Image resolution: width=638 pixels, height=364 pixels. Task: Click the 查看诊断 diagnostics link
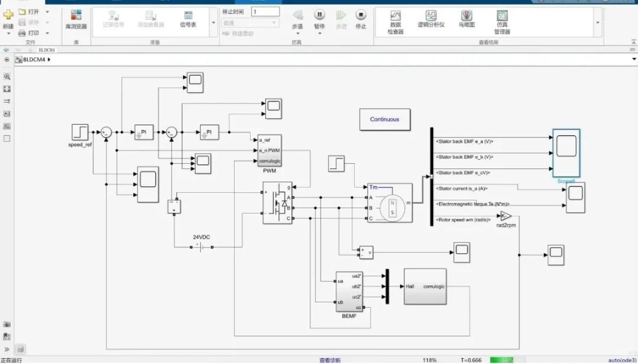pyautogui.click(x=330, y=360)
